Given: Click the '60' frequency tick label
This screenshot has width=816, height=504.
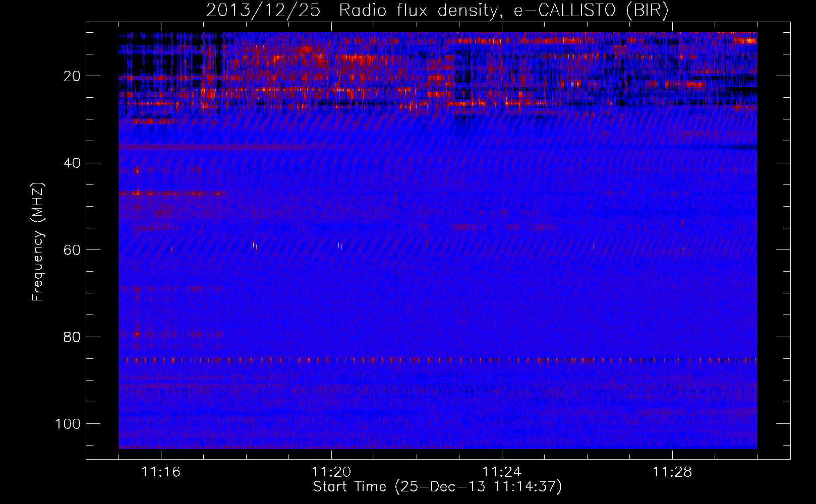Looking at the screenshot, I should [72, 250].
